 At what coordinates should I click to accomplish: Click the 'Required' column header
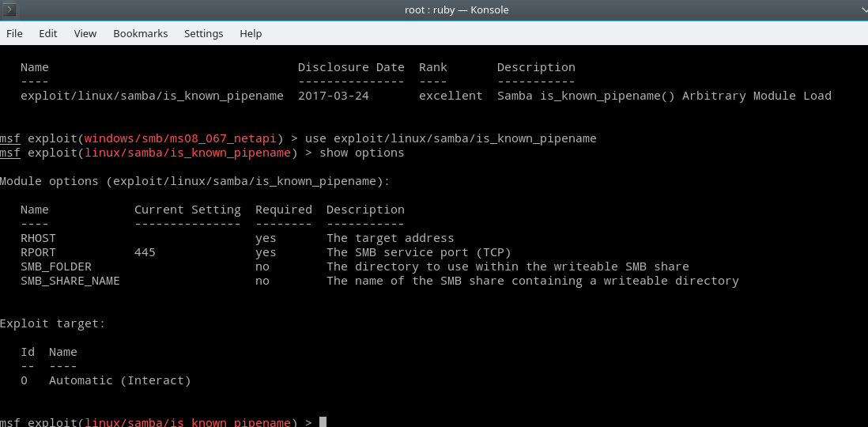(x=284, y=210)
